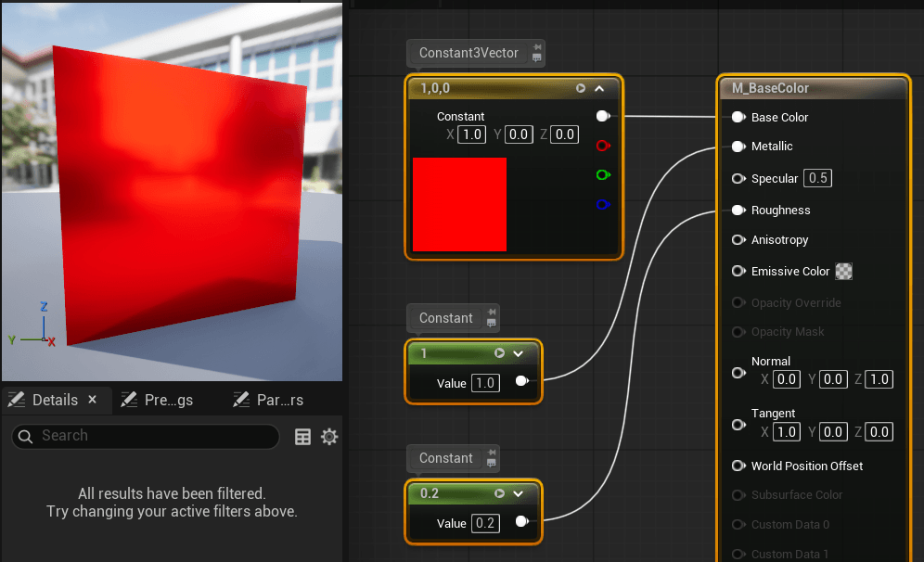Click the table view icon beside search
The height and width of the screenshot is (562, 924).
(x=302, y=437)
